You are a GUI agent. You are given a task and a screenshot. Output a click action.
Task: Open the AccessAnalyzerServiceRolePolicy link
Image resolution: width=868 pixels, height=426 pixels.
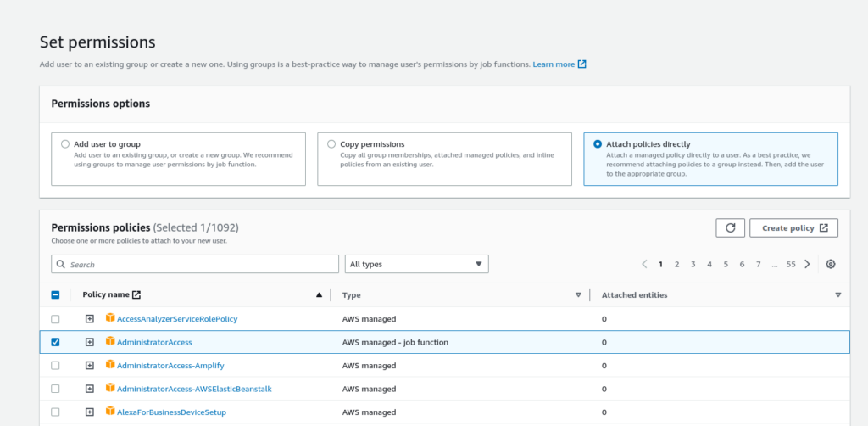[x=177, y=319]
